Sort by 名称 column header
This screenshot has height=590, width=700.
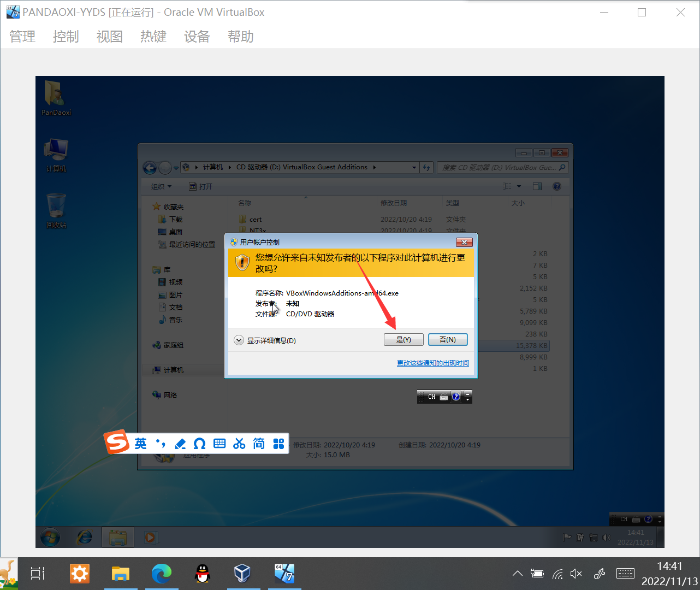point(245,203)
